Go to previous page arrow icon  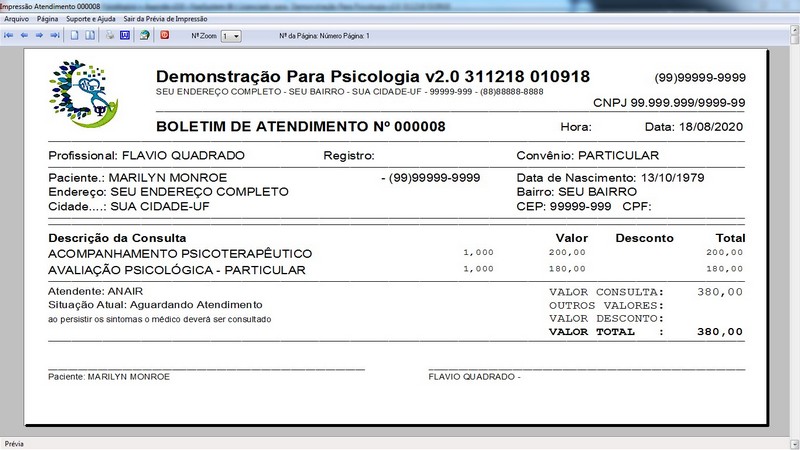(x=24, y=36)
